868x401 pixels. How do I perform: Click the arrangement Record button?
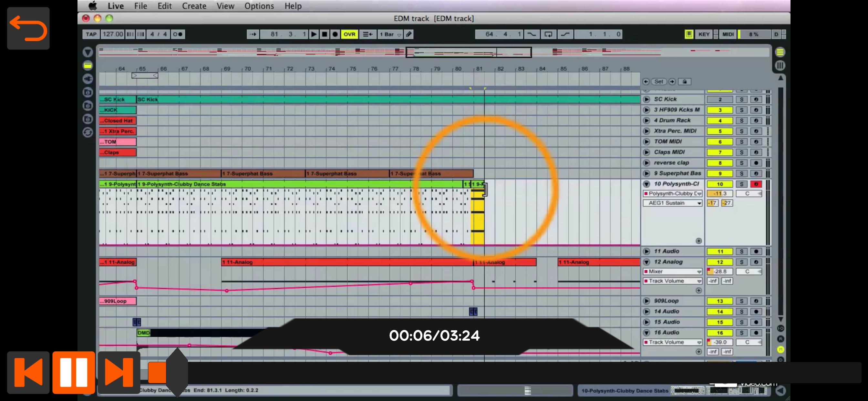coord(335,34)
